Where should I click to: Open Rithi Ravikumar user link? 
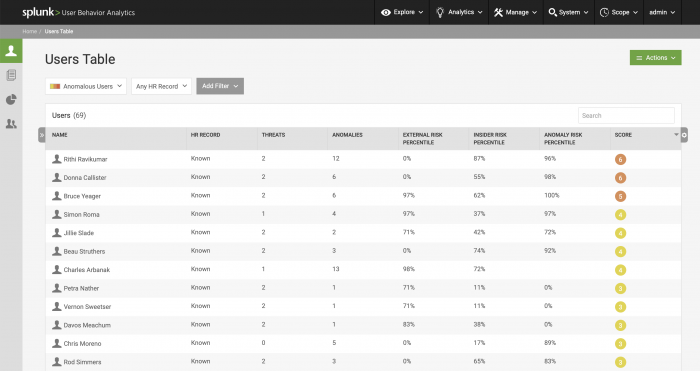pyautogui.click(x=85, y=159)
